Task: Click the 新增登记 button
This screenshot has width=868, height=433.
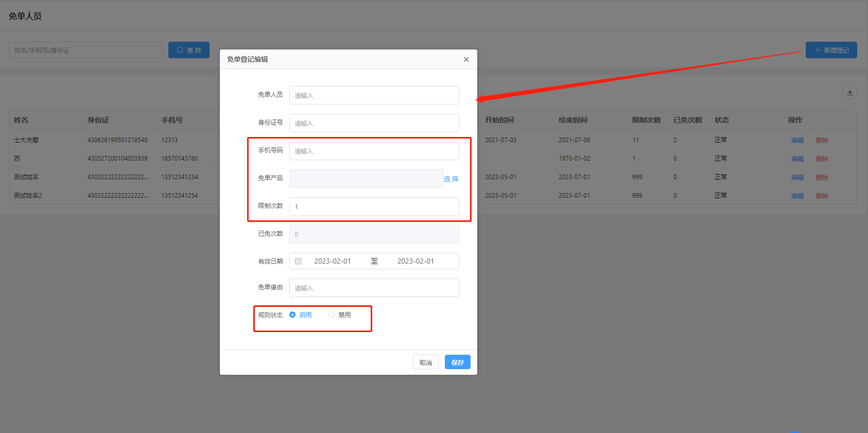Action: point(831,50)
